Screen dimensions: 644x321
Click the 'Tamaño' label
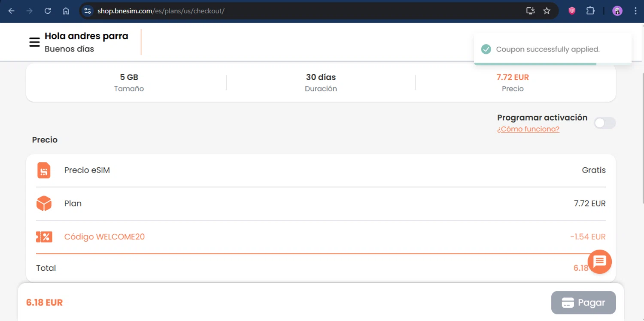(129, 89)
